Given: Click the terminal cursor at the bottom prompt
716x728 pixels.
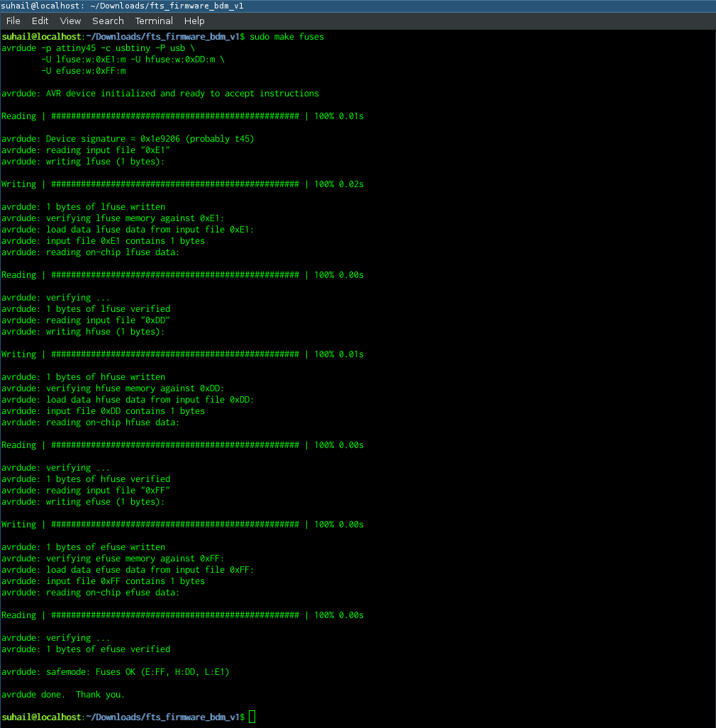Looking at the screenshot, I should [252, 717].
